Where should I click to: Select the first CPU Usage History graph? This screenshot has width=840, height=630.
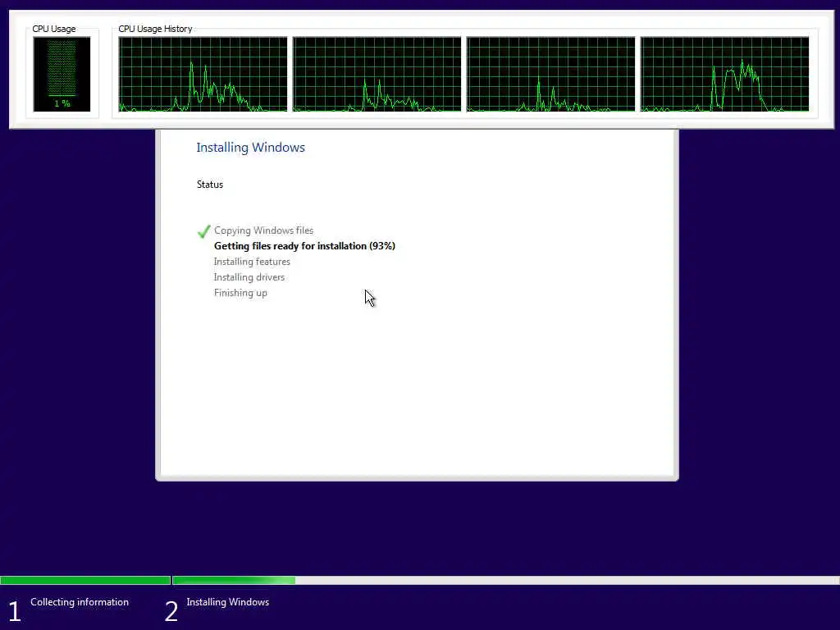pos(203,74)
